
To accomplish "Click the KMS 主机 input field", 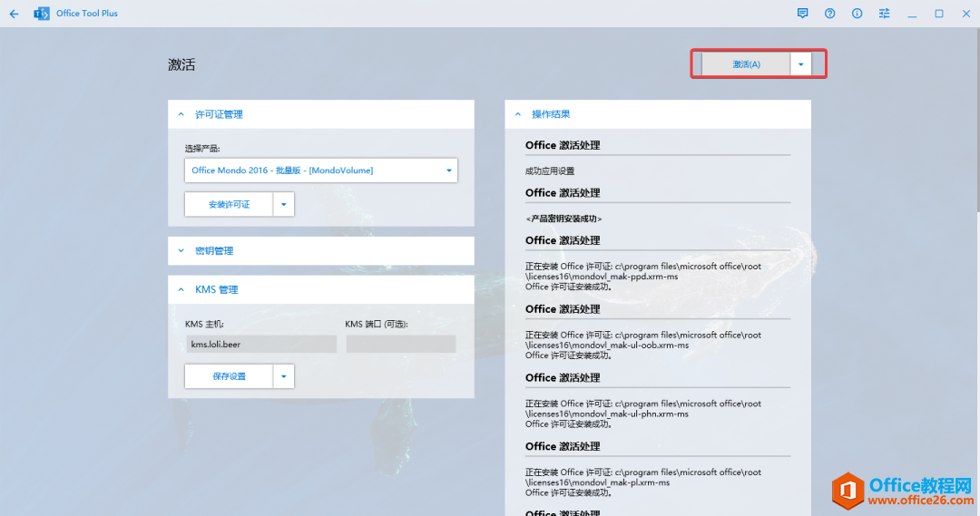I will 261,345.
